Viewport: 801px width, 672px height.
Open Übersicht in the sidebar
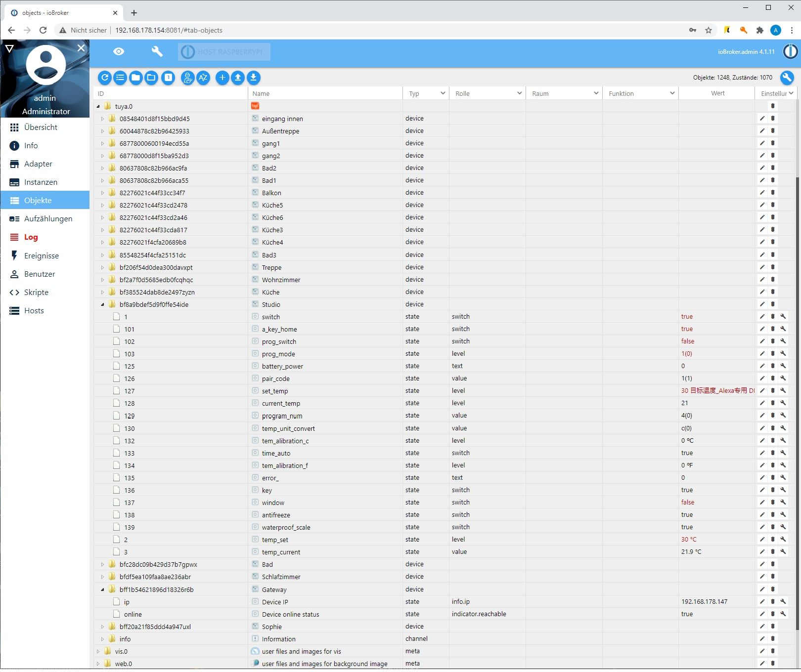pyautogui.click(x=45, y=127)
